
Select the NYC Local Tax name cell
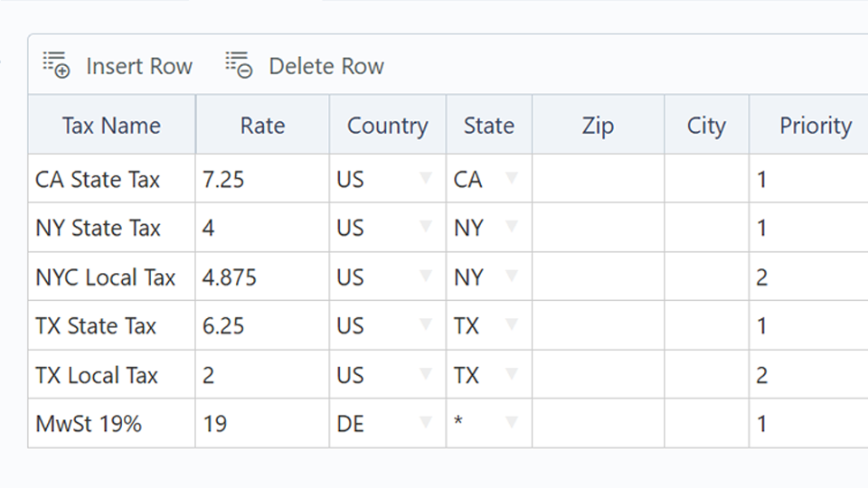pyautogui.click(x=111, y=277)
